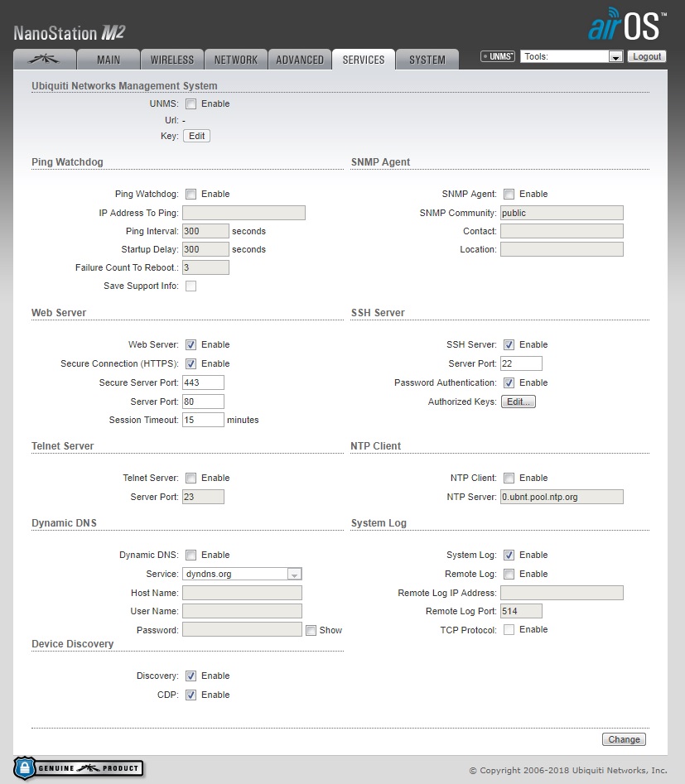The height and width of the screenshot is (784, 685).
Task: Focus the Ping Interval field
Action: point(205,231)
